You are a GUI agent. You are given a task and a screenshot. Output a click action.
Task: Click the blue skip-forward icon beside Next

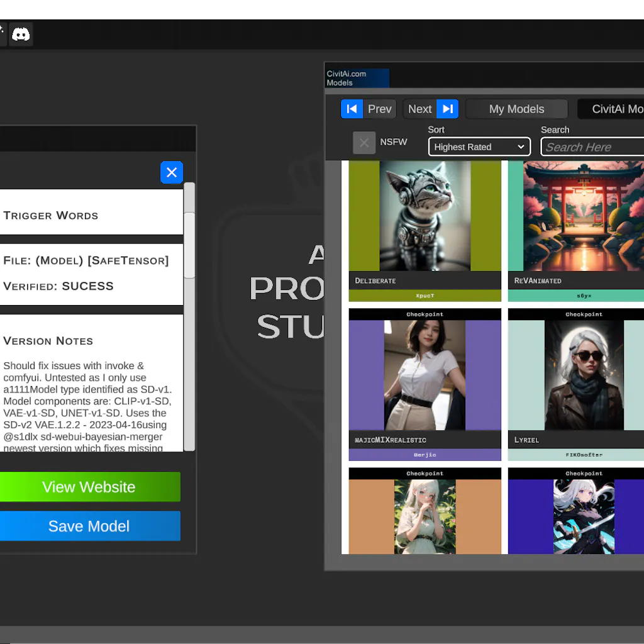click(448, 108)
